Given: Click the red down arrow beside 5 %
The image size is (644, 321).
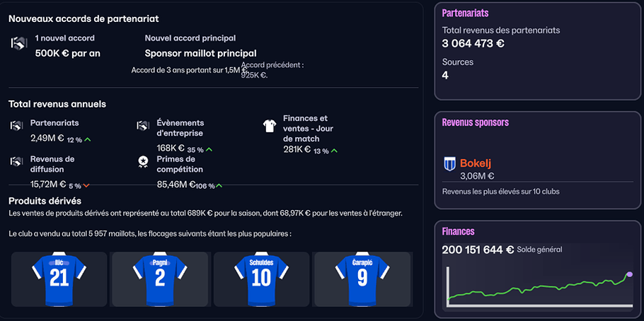Looking at the screenshot, I should [x=86, y=186].
